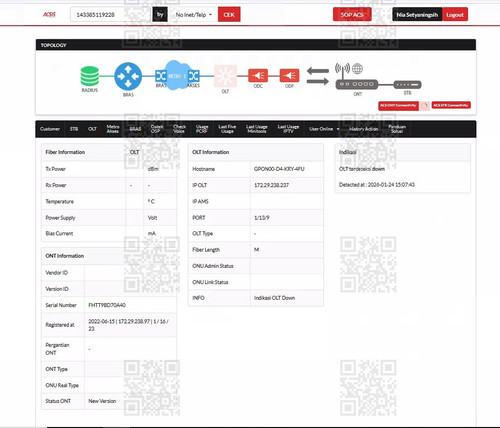Open the Last Five Usage tab
This screenshot has width=500, height=428.
click(x=227, y=129)
